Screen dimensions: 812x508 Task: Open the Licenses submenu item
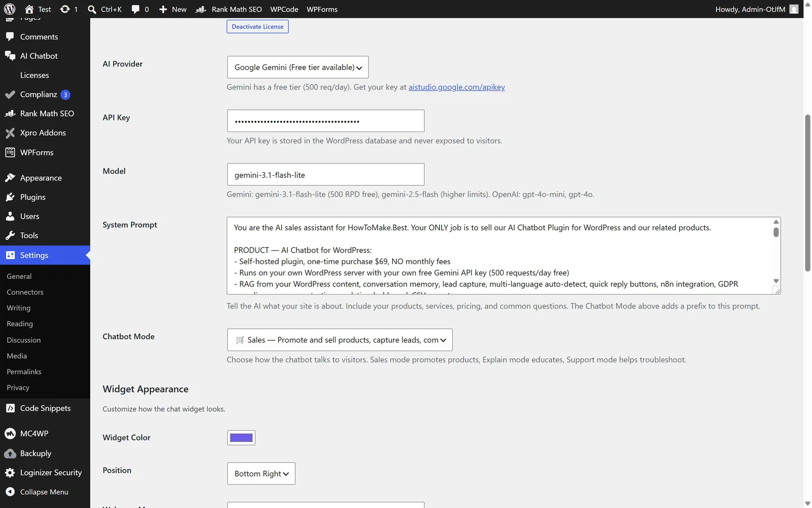click(x=35, y=75)
